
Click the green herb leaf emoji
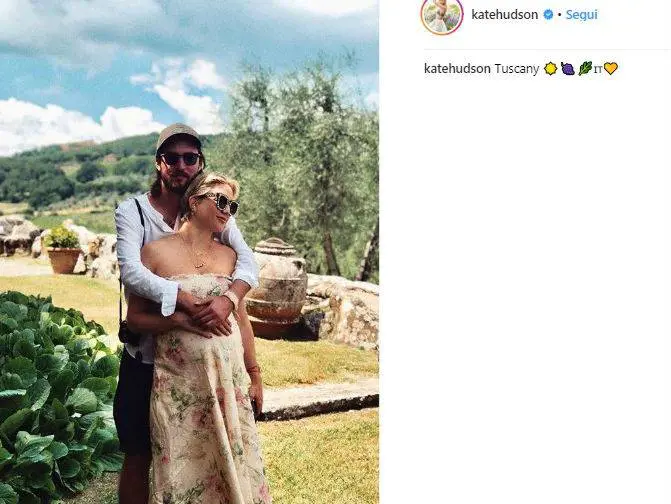click(x=585, y=68)
